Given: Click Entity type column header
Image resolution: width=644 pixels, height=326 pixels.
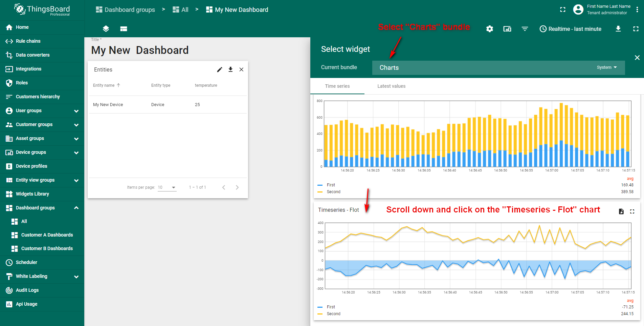Looking at the screenshot, I should click(x=161, y=85).
